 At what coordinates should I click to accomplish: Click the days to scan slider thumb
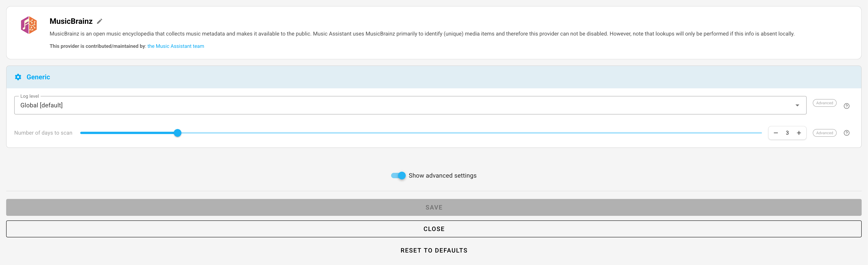[x=178, y=133]
